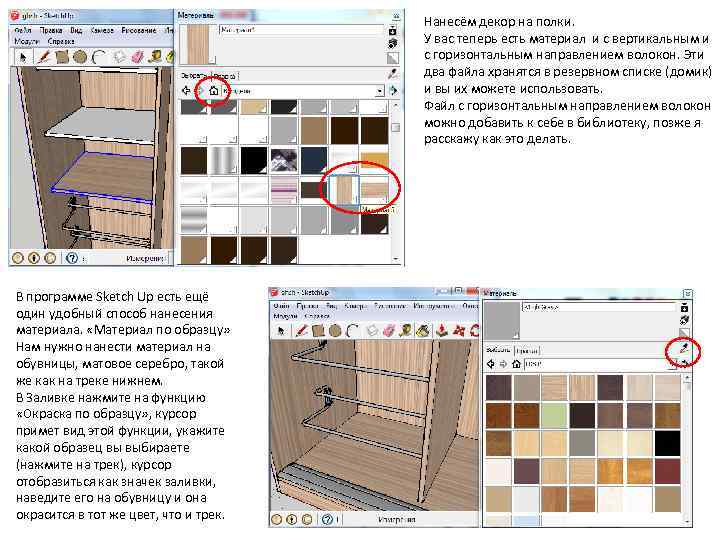Open Модули menu in lower SketchUp window
The width and height of the screenshot is (720, 540).
285,316
